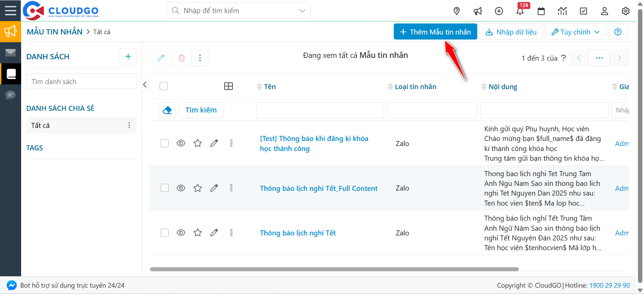Open the chart reports icon in header

point(562,11)
